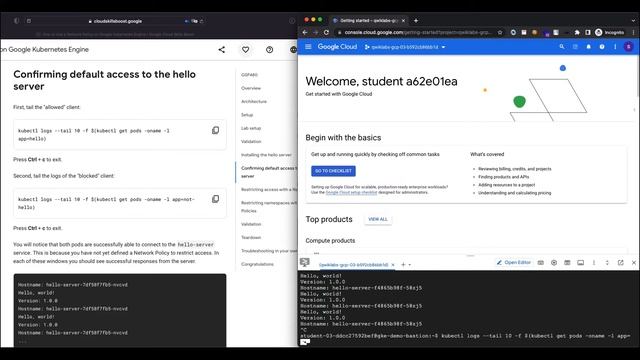Jump to Setup in lab outline
640x360 pixels.
click(247, 115)
